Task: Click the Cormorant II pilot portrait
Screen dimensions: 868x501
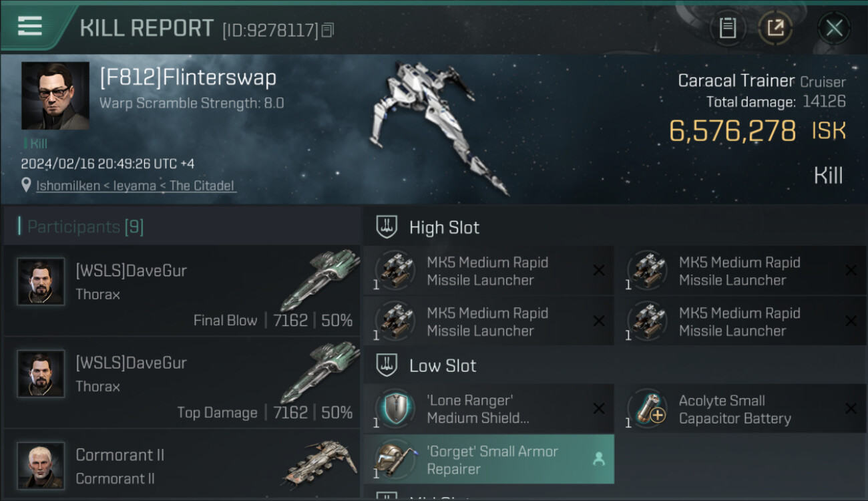Action: pyautogui.click(x=41, y=465)
